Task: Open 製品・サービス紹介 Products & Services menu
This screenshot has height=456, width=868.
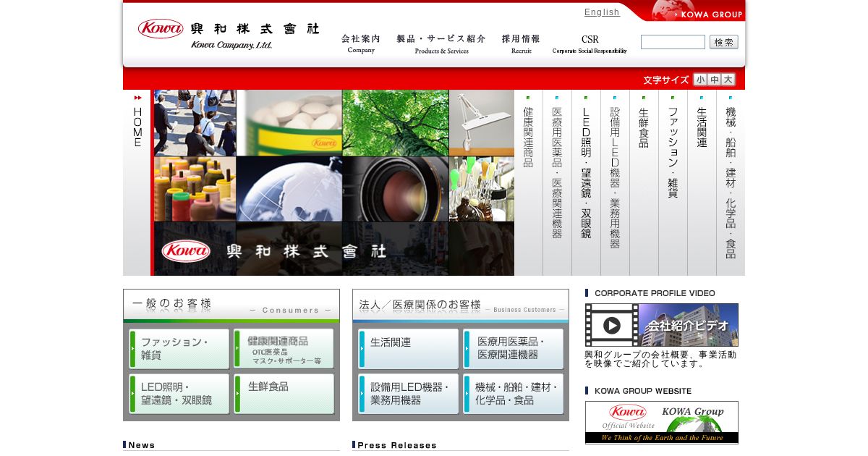Action: (x=441, y=43)
